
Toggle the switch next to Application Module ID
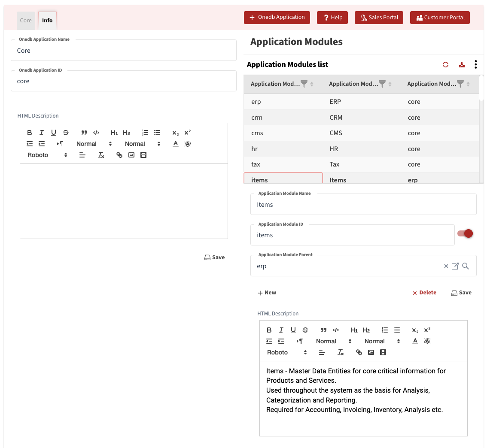tap(465, 233)
